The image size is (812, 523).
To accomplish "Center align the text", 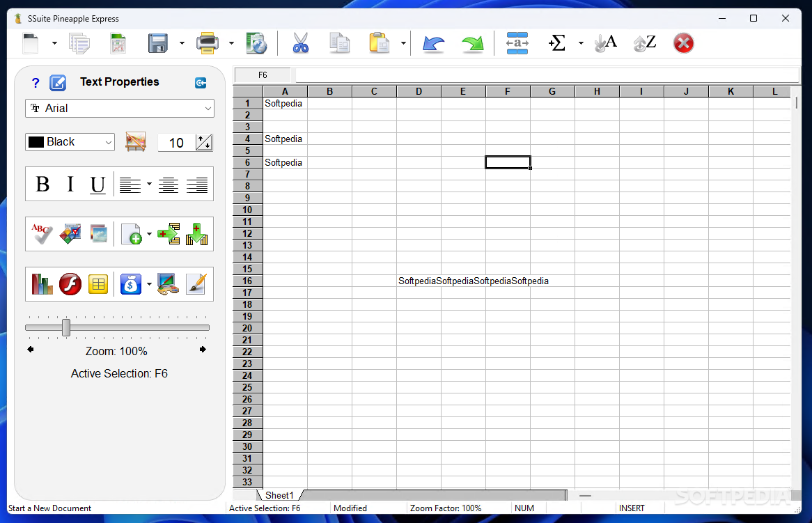I will click(x=169, y=185).
